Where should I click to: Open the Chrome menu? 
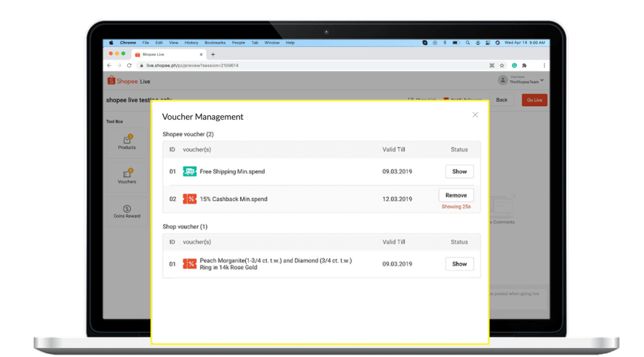[x=128, y=43]
